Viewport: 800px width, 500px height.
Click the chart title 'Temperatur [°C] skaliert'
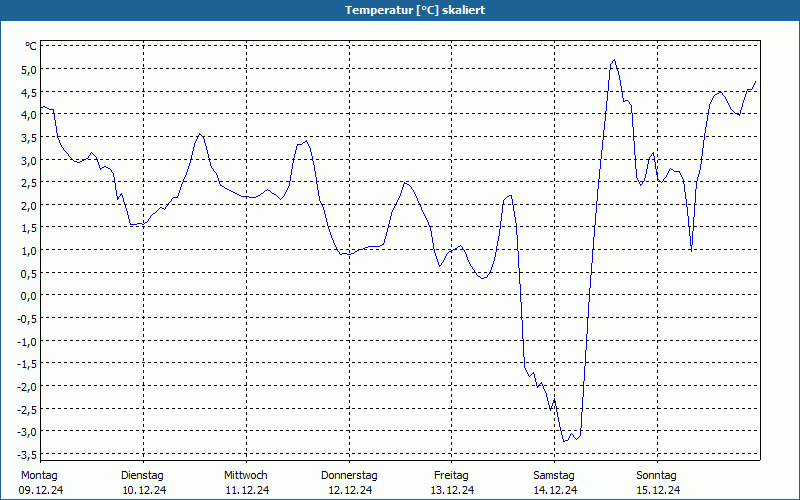[x=415, y=10]
